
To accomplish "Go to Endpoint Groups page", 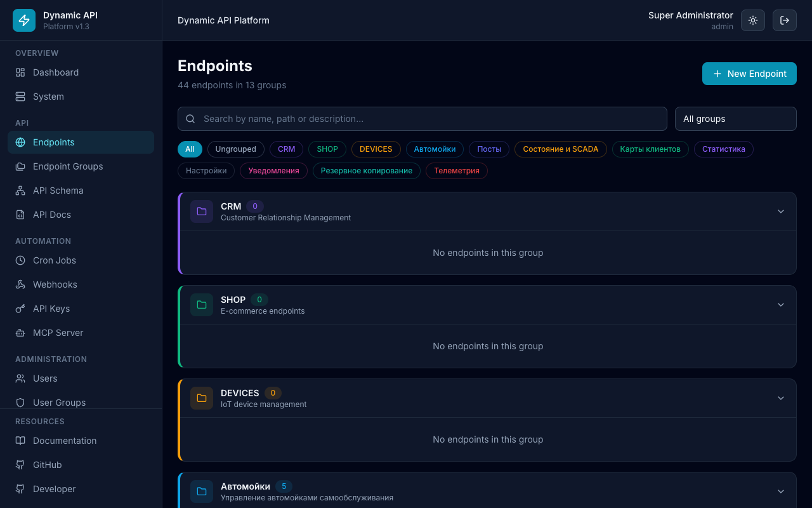I will coord(81,166).
